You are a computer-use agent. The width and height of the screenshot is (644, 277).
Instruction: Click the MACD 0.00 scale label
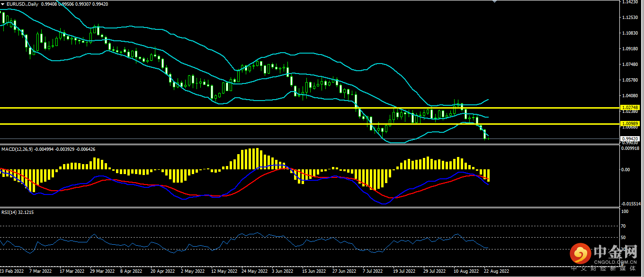[625, 169]
